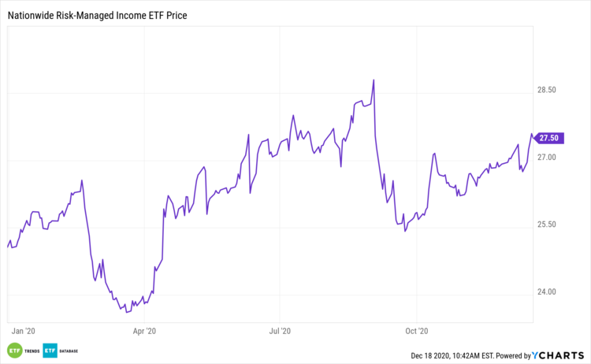The width and height of the screenshot is (591, 364).
Task: Click the lowest trough of the price line
Action: [127, 312]
